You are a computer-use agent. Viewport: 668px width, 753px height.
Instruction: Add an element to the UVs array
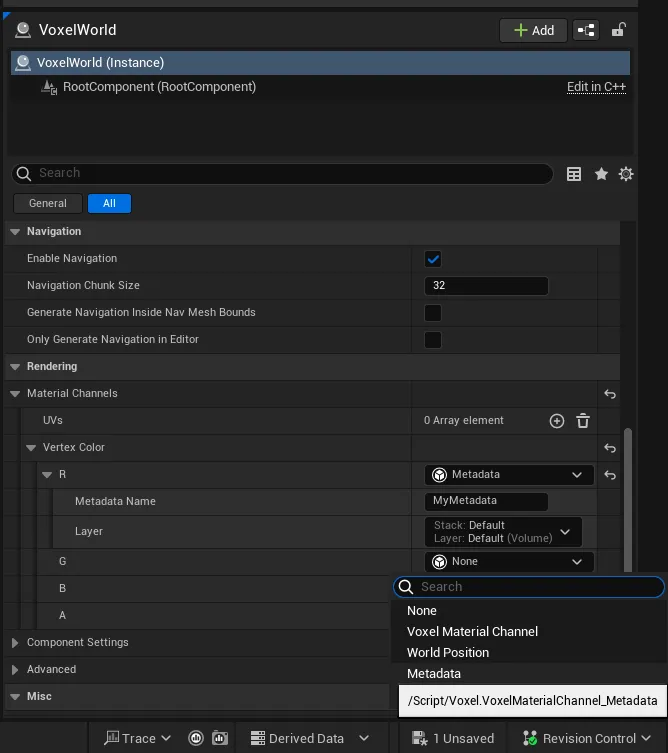[x=557, y=421]
